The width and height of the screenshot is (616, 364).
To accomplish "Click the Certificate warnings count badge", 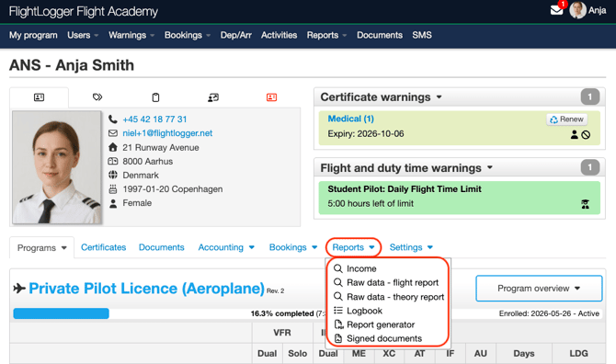I will (589, 97).
